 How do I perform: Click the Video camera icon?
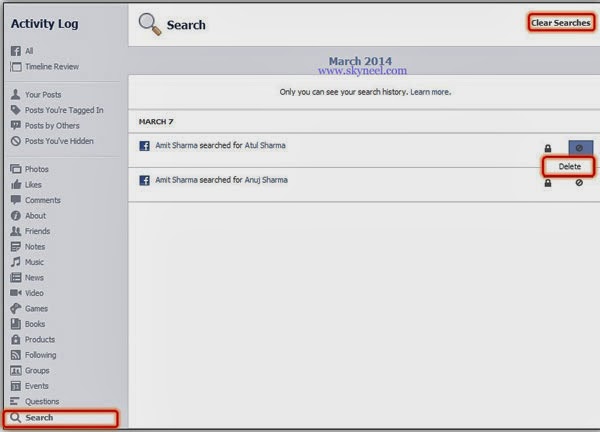16,293
